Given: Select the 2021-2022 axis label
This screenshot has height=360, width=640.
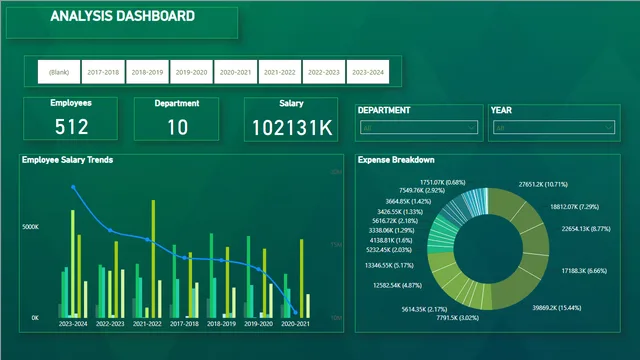Looking at the screenshot, I should pyautogui.click(x=147, y=324).
